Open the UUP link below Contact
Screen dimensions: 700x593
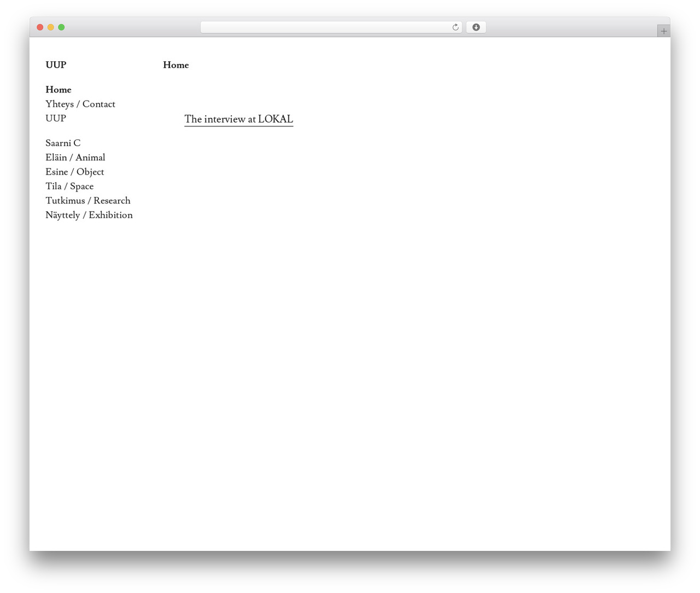click(x=56, y=118)
